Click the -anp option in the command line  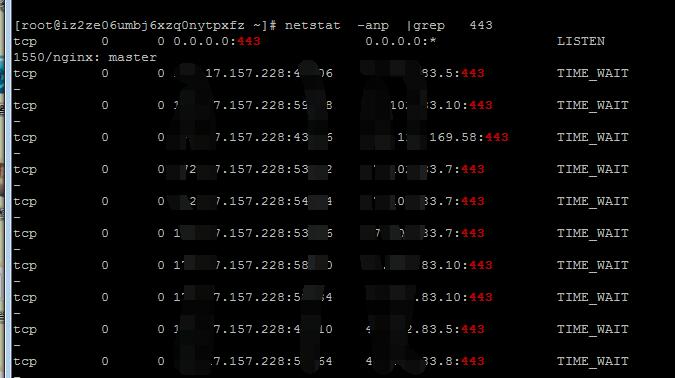(x=373, y=26)
